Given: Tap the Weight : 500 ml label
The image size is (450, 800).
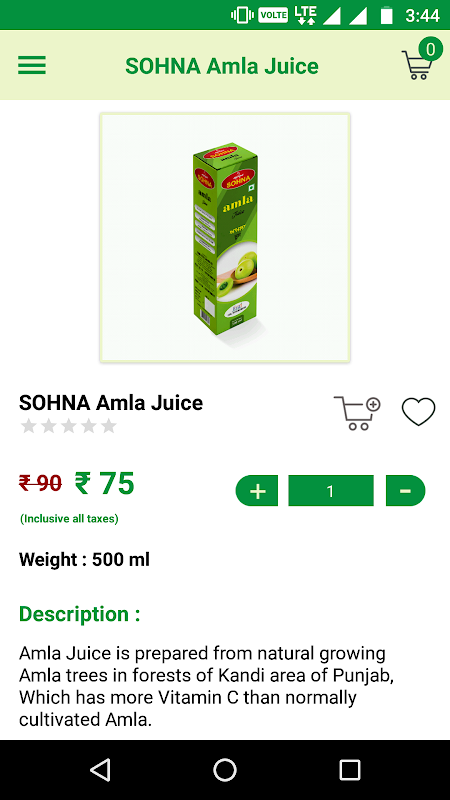Looking at the screenshot, I should coord(85,560).
